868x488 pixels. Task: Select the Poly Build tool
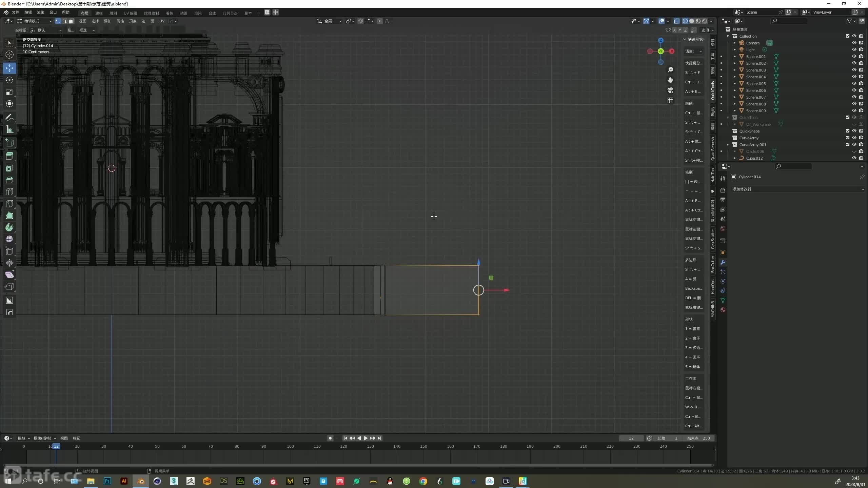pyautogui.click(x=9, y=216)
